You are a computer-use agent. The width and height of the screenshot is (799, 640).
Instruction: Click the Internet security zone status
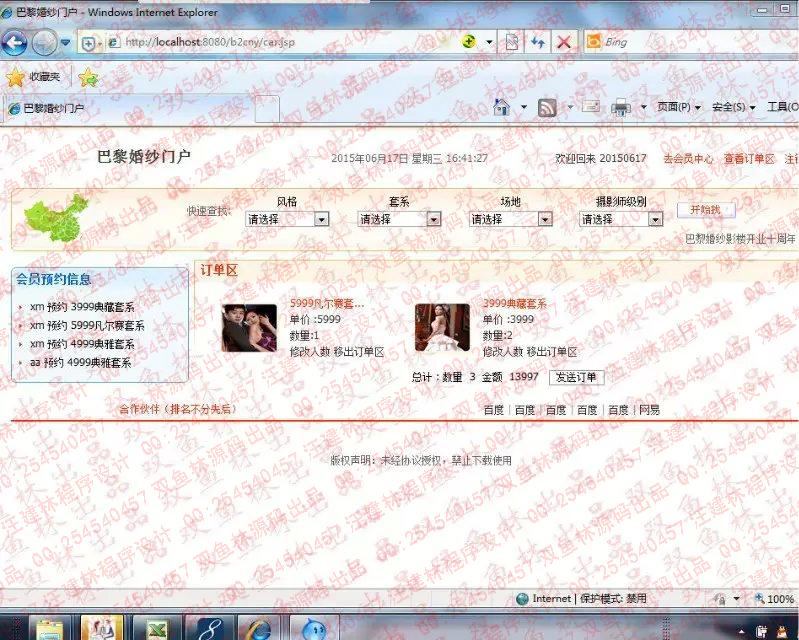tap(581, 598)
